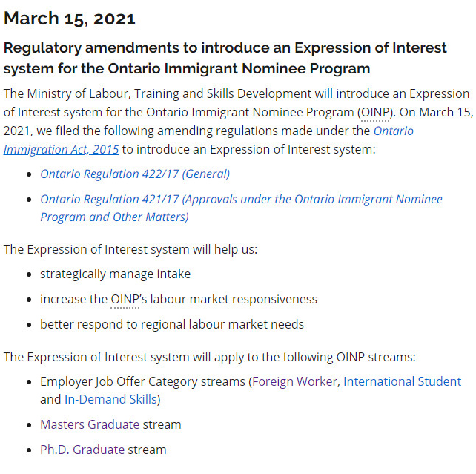Click the March 15, 2021 date heading
Viewport: 476px width, 474px height.
tap(70, 18)
